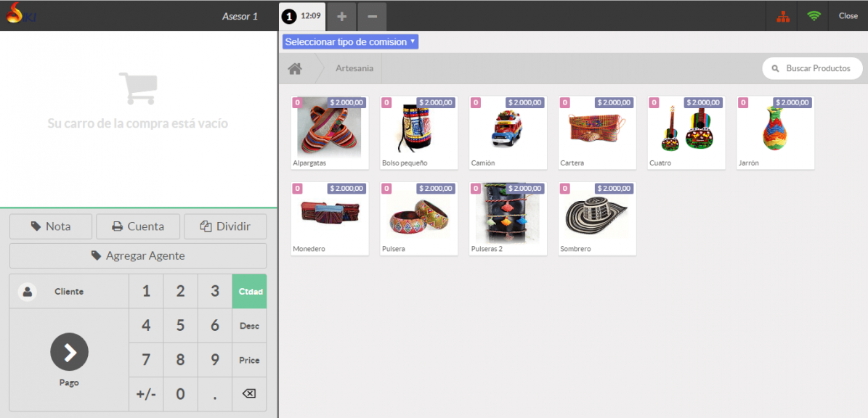Image resolution: width=868 pixels, height=418 pixels.
Task: Click the Agregar Agente button
Action: tap(138, 255)
